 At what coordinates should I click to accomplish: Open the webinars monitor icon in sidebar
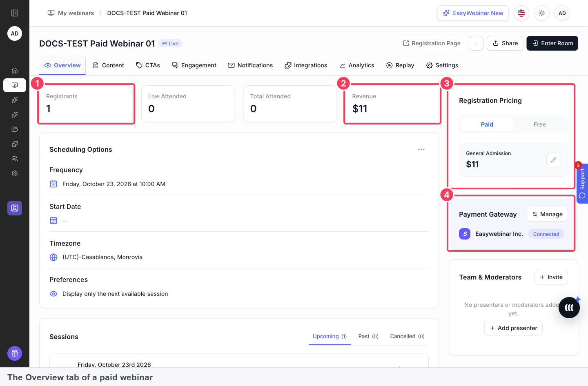tap(15, 85)
